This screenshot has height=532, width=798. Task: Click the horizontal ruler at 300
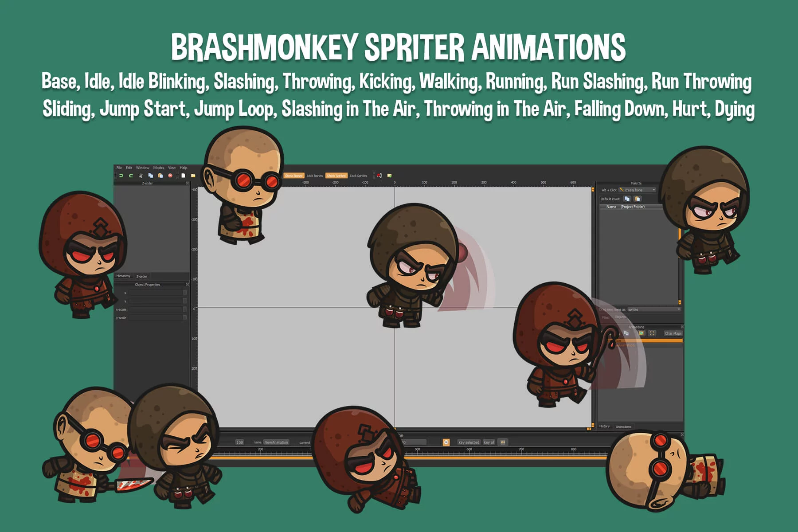[x=484, y=182]
